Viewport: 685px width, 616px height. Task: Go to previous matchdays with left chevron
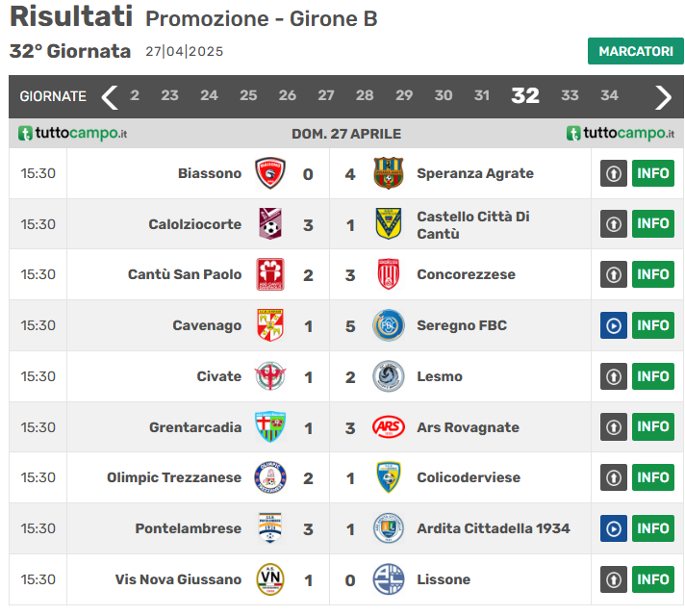(110, 96)
